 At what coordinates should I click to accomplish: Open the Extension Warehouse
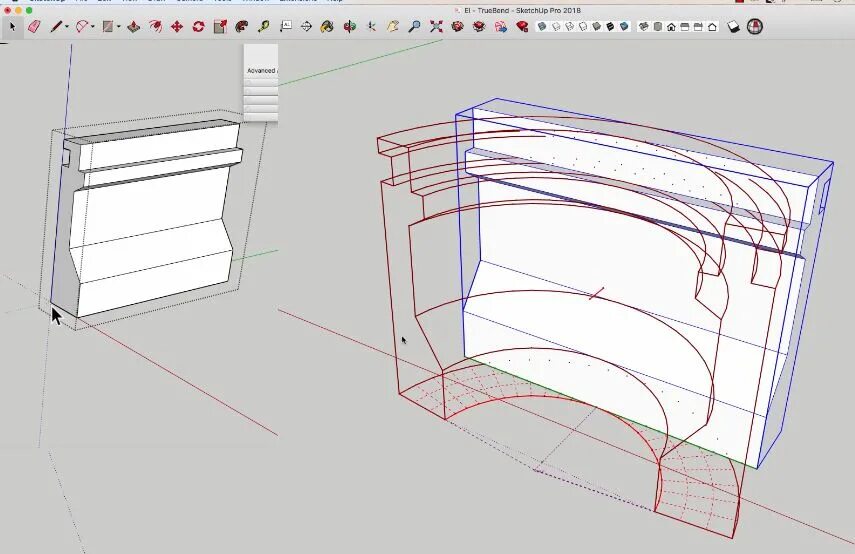[479, 26]
